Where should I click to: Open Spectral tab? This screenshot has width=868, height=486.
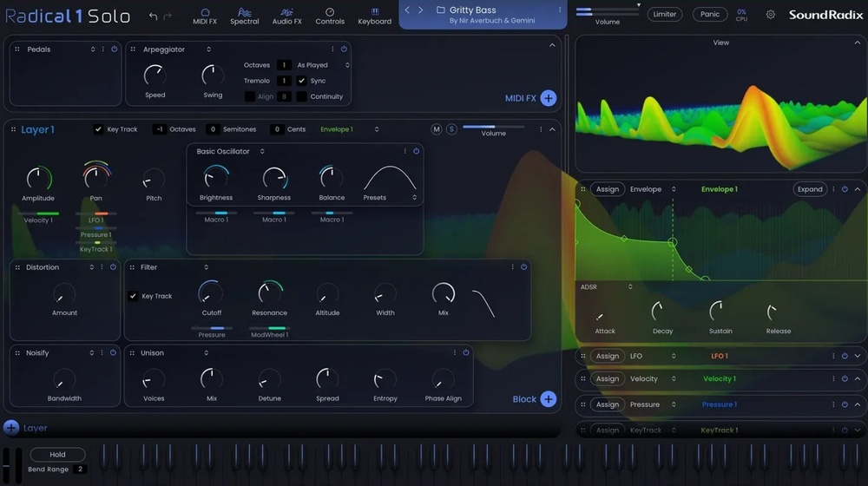(x=244, y=16)
